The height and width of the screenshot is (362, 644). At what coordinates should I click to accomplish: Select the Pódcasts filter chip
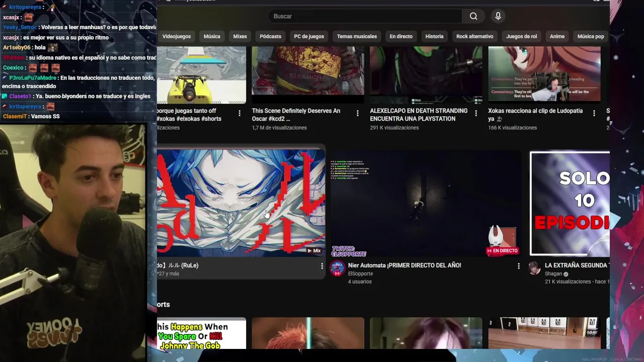(x=270, y=36)
